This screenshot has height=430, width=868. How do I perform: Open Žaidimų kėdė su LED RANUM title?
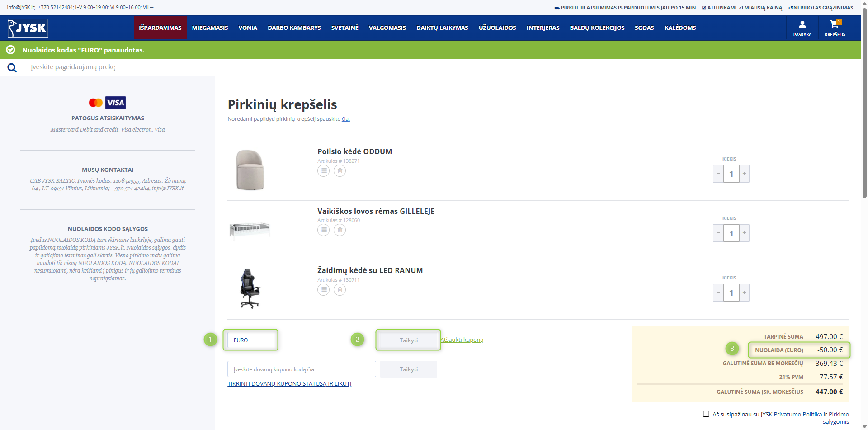coord(370,270)
